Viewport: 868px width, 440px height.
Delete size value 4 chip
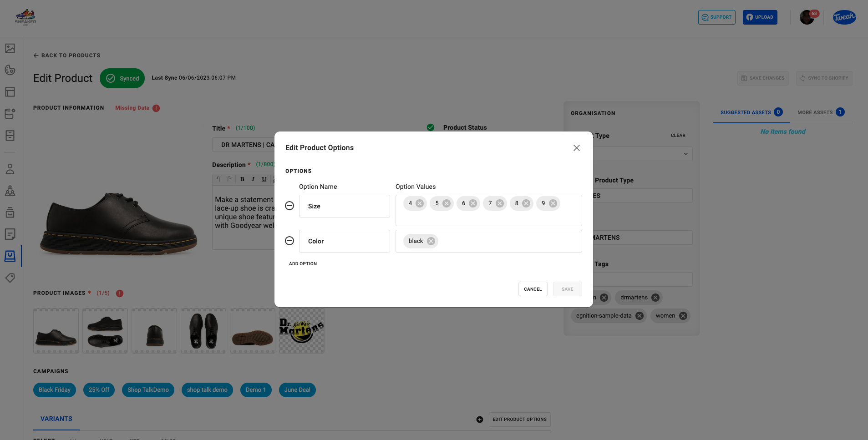(x=420, y=203)
